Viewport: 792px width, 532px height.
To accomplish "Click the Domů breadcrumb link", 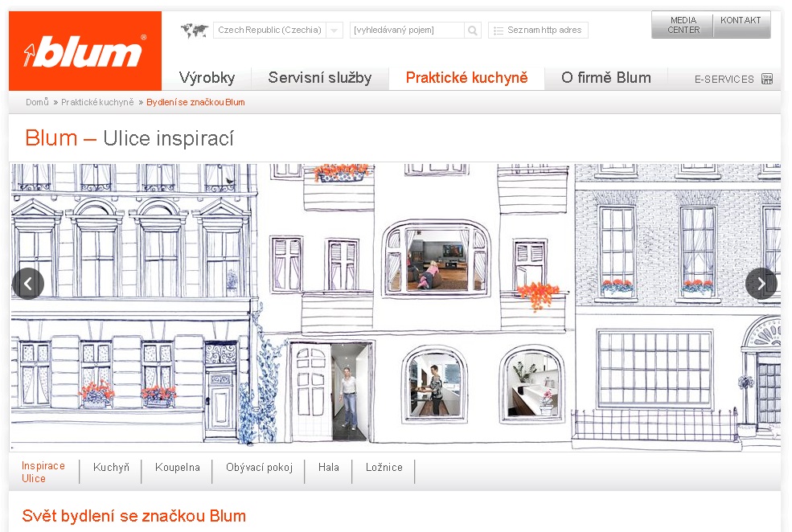I will [x=37, y=102].
